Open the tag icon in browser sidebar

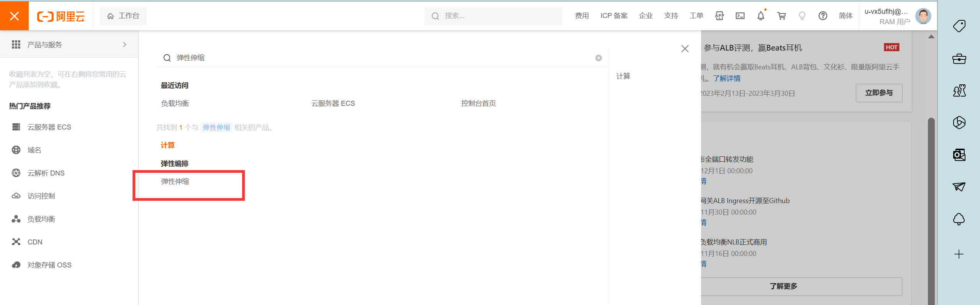coord(959,26)
